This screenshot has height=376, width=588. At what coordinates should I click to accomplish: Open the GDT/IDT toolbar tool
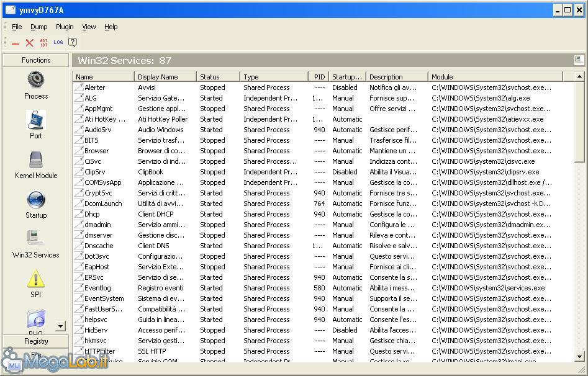click(44, 43)
